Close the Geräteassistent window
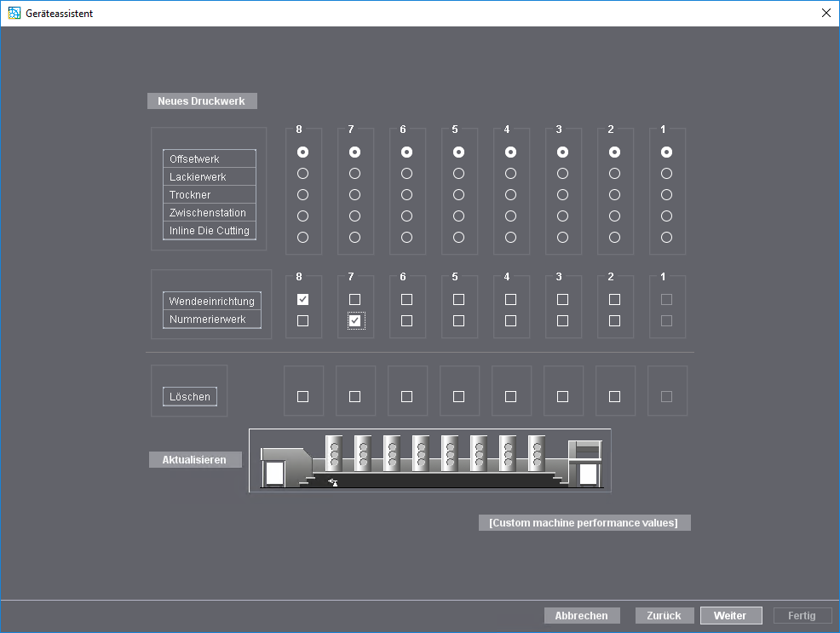840x633 pixels. click(826, 13)
